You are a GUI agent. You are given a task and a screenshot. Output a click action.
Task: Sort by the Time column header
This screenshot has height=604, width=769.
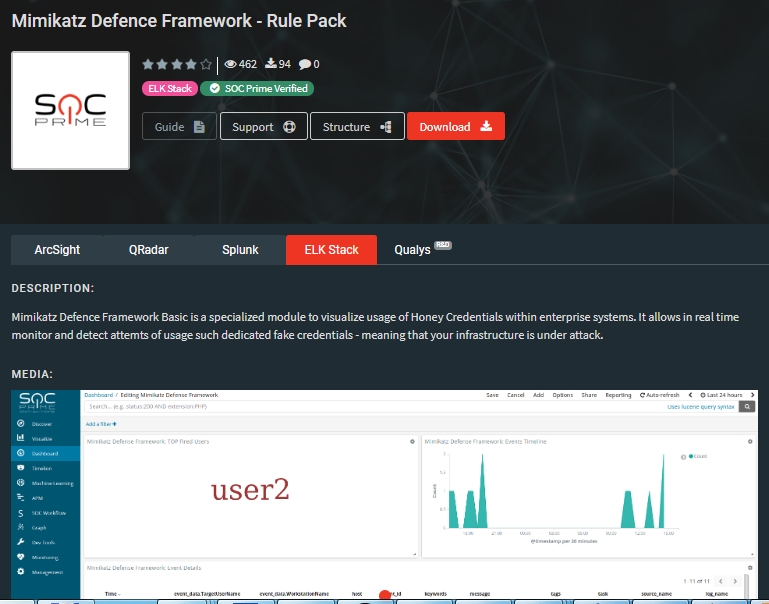[113, 594]
